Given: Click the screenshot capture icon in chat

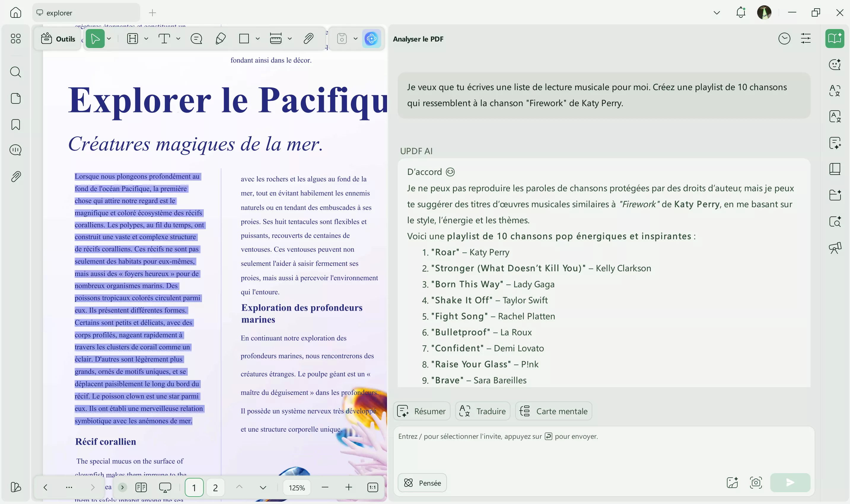Looking at the screenshot, I should [x=756, y=483].
